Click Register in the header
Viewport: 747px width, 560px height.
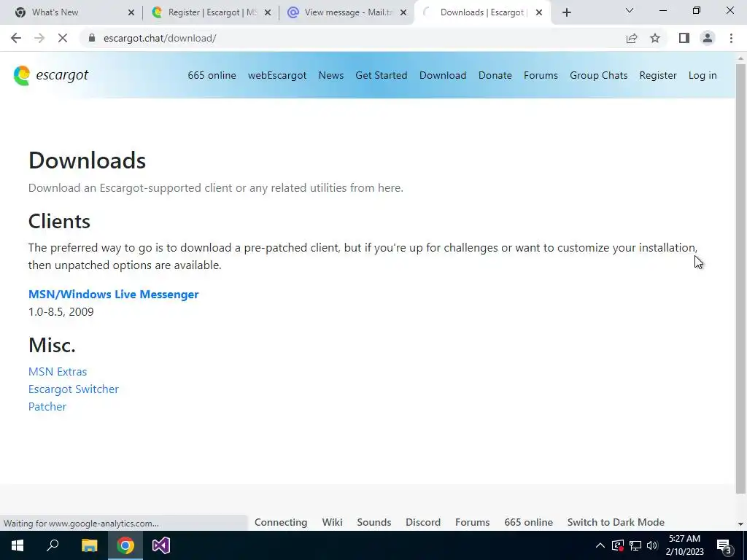[658, 75]
